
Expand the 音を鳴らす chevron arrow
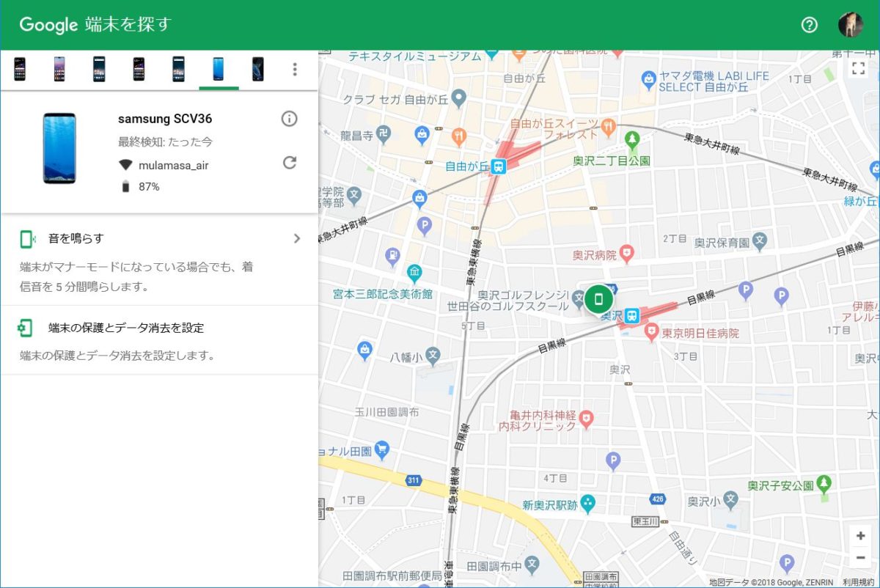pos(297,238)
